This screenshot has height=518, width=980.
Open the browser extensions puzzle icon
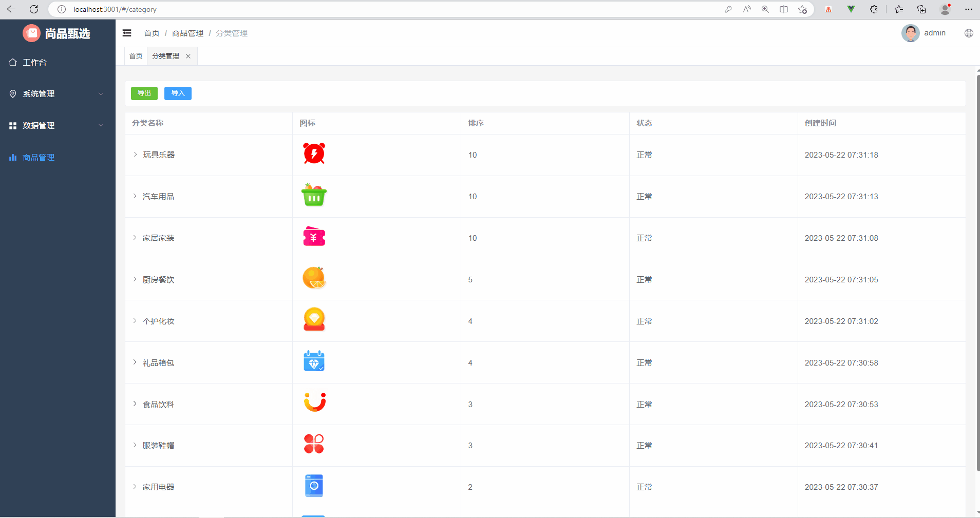click(874, 9)
